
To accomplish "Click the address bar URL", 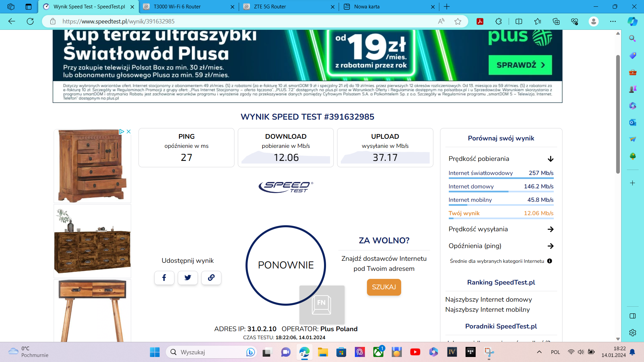I will point(118,21).
